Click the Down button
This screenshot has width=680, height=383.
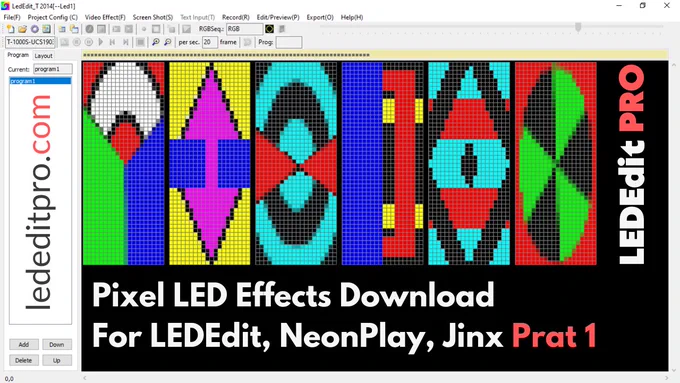click(57, 344)
